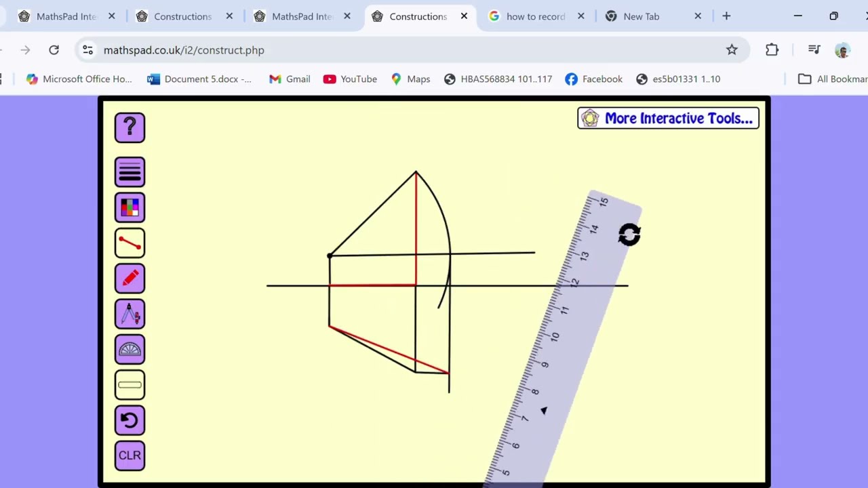Screen dimensions: 868x488
Task: Select the red pencil tool
Action: tap(130, 278)
